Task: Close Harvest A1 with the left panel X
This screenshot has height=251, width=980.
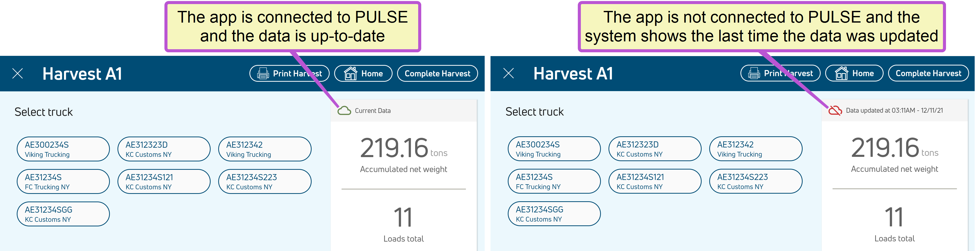Action: point(18,73)
